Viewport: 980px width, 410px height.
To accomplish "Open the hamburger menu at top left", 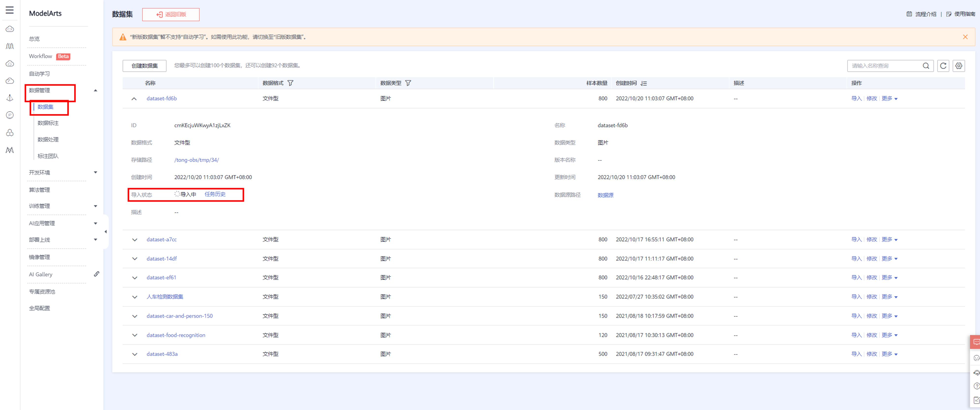I will pyautogui.click(x=10, y=10).
